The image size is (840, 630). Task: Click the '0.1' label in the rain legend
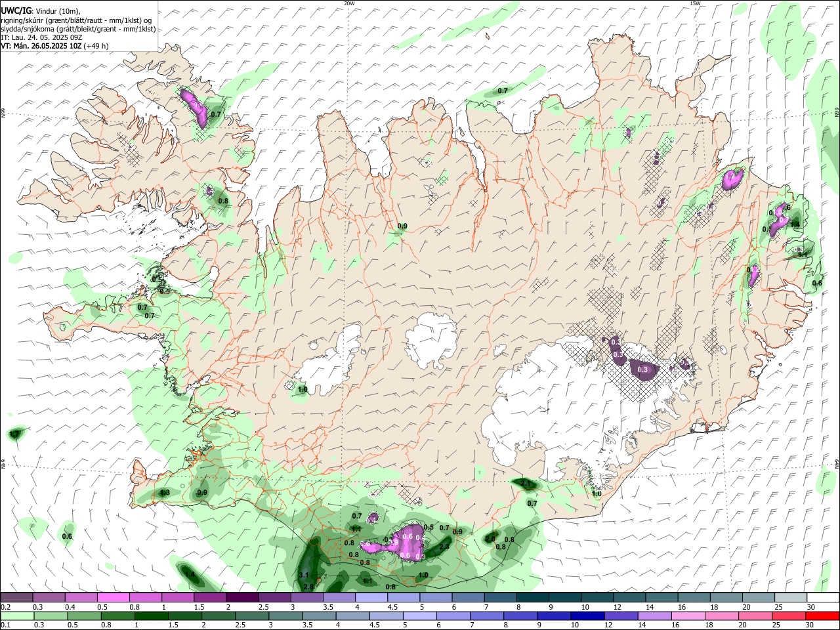click(x=5, y=625)
